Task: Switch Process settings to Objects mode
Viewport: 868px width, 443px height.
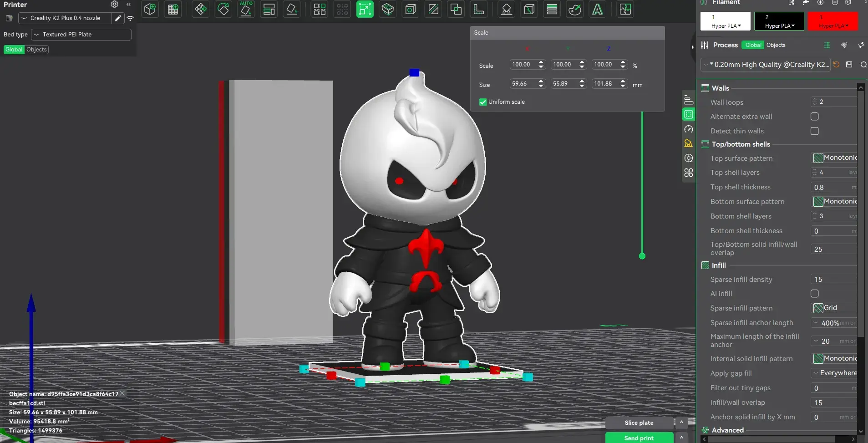Action: click(x=776, y=45)
